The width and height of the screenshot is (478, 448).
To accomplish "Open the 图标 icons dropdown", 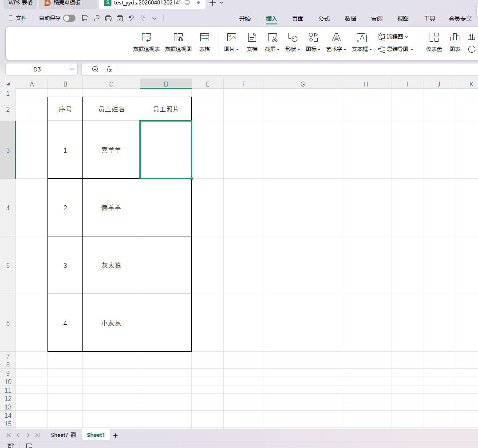I will pyautogui.click(x=313, y=43).
